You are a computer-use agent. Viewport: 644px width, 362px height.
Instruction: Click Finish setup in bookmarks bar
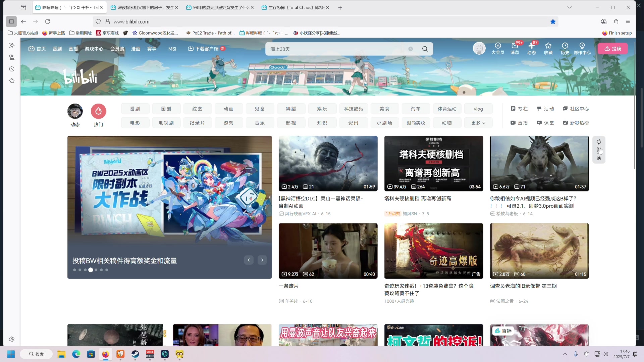coord(617,33)
